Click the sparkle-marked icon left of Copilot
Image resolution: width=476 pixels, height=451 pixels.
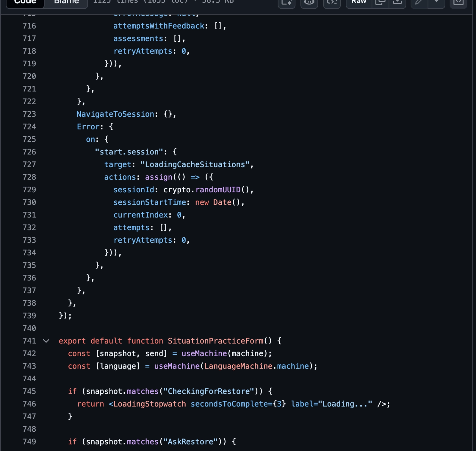pyautogui.click(x=286, y=2)
